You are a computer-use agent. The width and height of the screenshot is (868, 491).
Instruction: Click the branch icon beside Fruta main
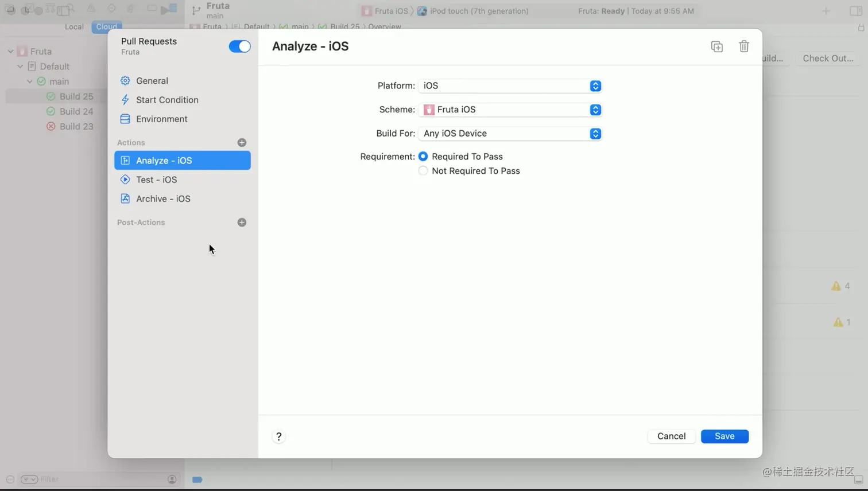[x=196, y=11]
